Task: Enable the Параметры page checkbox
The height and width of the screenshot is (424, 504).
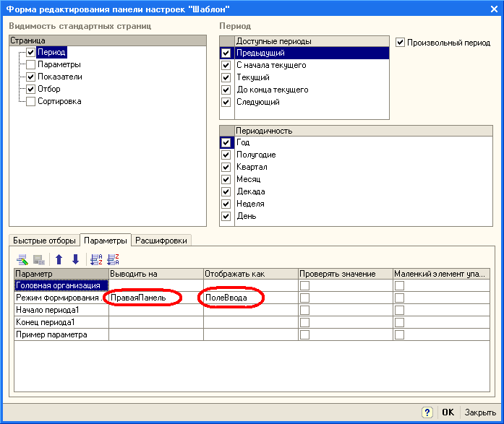Action: 30,65
